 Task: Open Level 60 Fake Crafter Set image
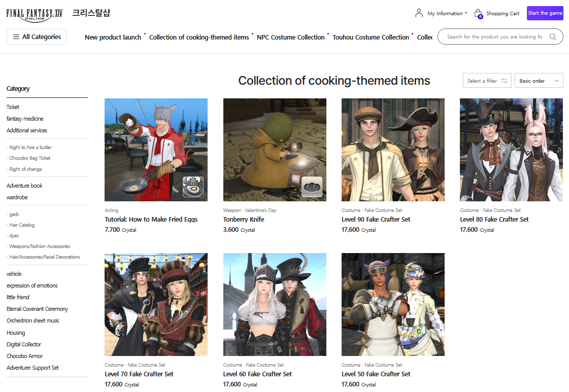[275, 305]
